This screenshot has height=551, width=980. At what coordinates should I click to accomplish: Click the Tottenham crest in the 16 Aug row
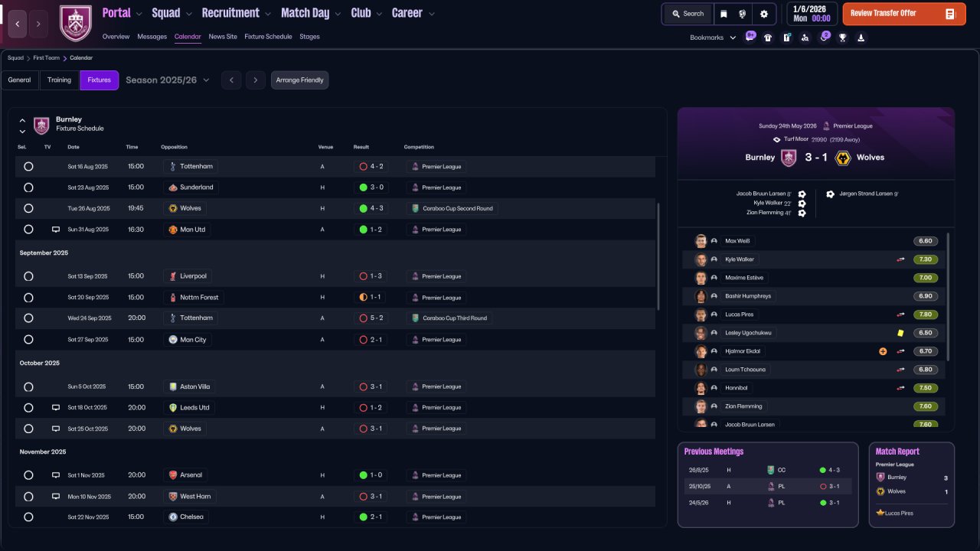point(173,166)
